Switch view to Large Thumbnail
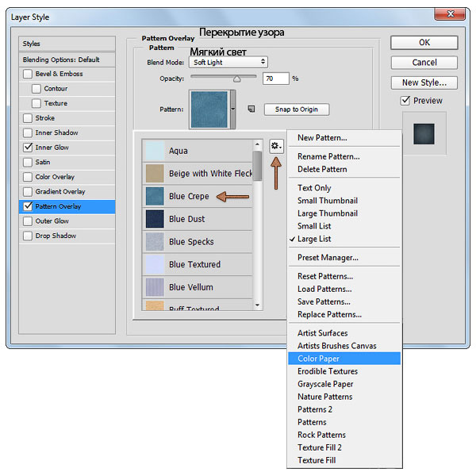 point(328,213)
